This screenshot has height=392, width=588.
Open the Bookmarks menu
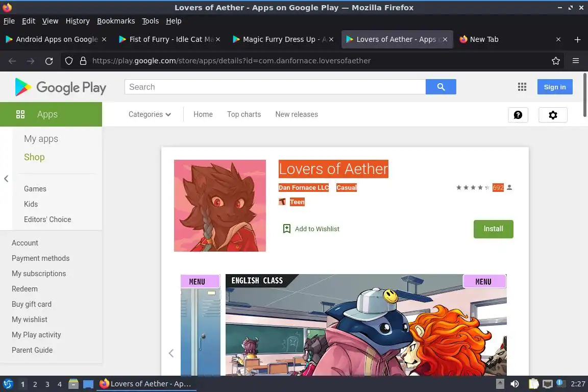(116, 21)
